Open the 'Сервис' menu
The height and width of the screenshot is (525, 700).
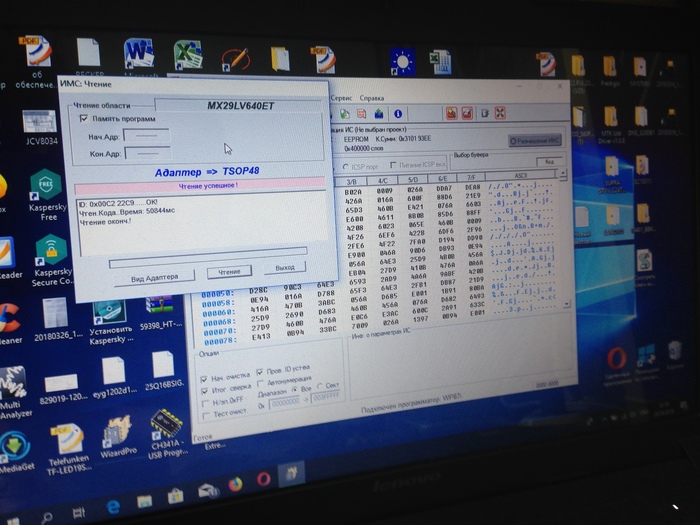tap(341, 100)
